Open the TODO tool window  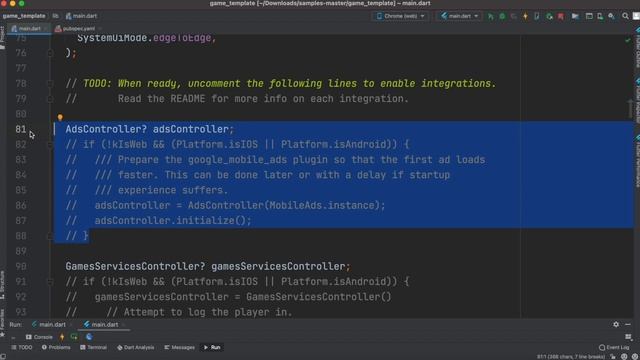(x=22, y=348)
